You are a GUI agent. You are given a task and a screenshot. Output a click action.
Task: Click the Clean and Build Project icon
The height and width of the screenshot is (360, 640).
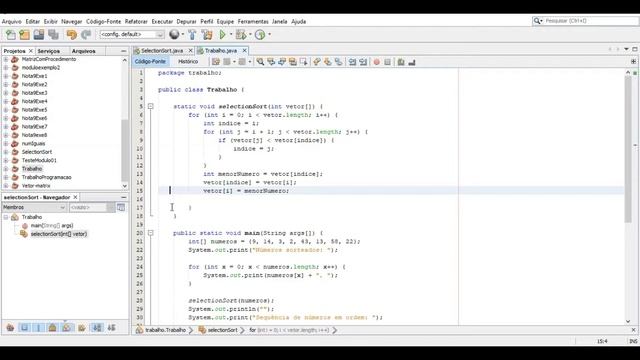tap(207, 35)
